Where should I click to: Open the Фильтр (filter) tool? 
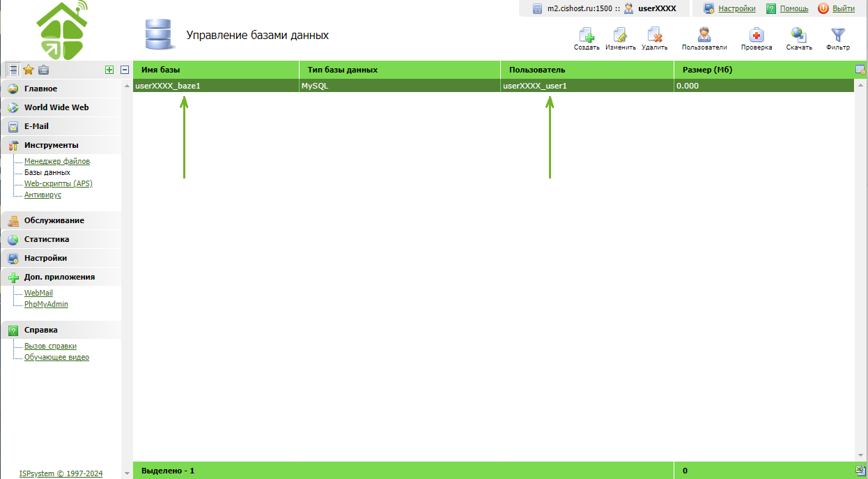click(838, 36)
